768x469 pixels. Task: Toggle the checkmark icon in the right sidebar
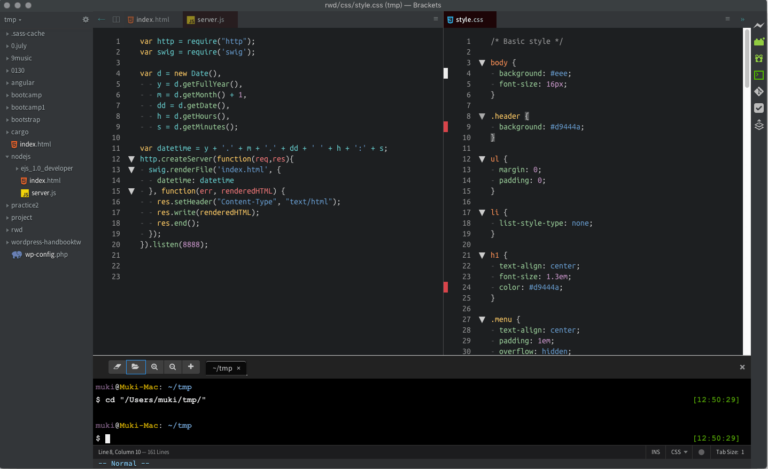(758, 108)
